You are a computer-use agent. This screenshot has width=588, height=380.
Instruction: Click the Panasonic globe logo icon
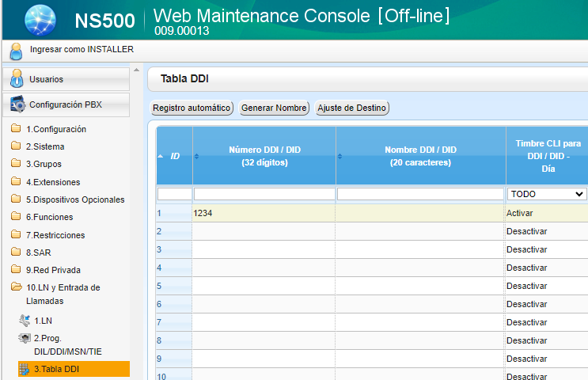(40, 20)
